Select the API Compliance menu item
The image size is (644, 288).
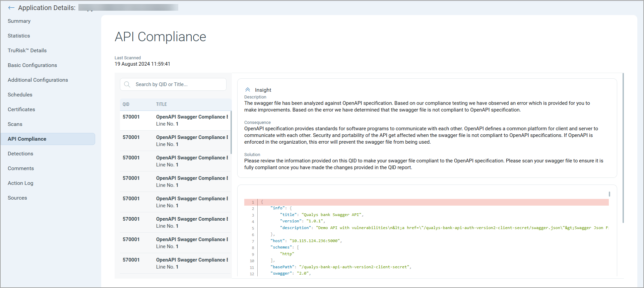click(x=48, y=139)
